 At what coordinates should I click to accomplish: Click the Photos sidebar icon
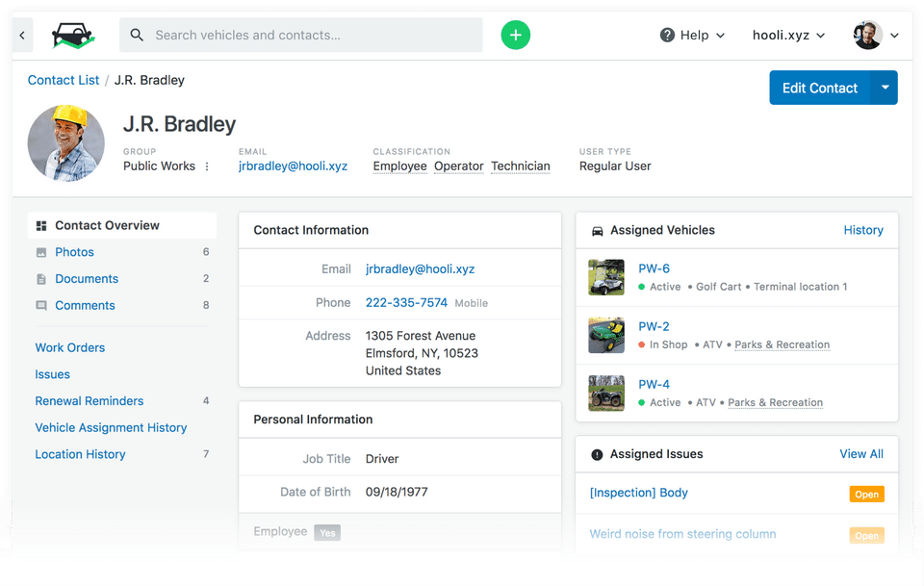(41, 253)
